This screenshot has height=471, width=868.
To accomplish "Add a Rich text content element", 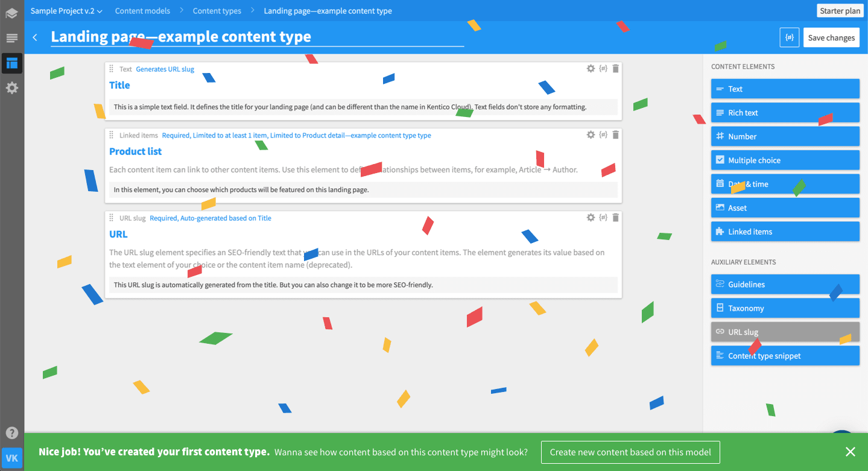I will point(785,113).
